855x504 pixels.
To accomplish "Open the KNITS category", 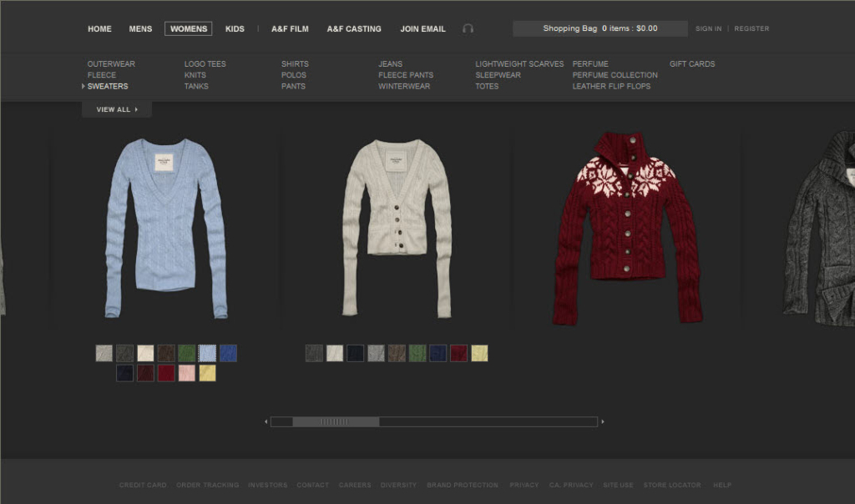I will click(195, 75).
